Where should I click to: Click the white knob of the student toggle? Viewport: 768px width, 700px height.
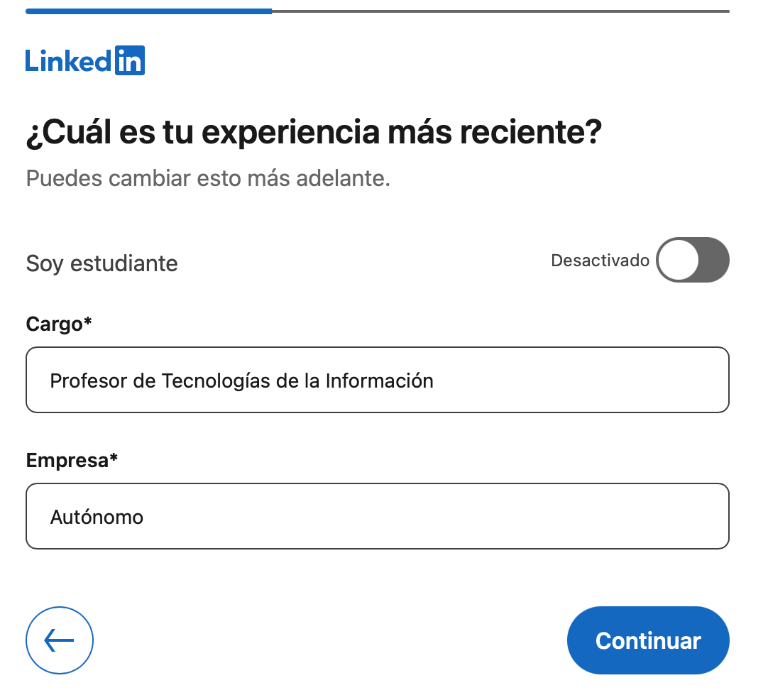[678, 260]
